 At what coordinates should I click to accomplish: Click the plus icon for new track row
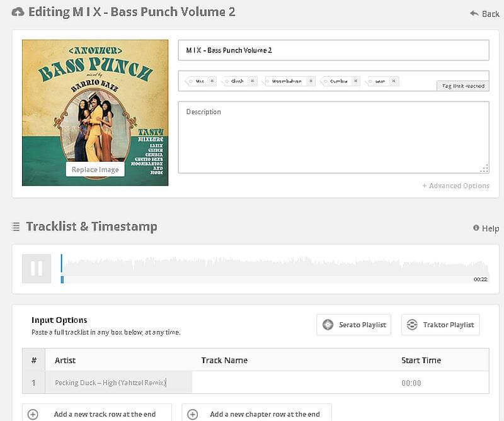pos(33,414)
